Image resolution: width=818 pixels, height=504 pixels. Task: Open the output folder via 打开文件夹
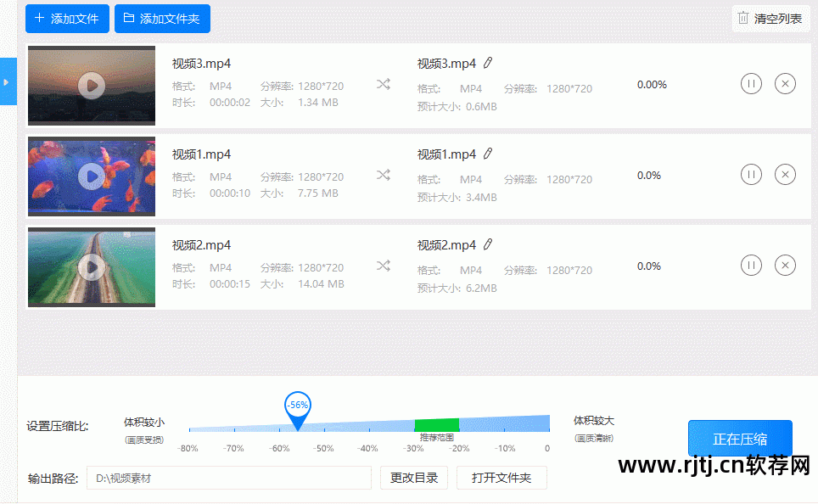(x=501, y=479)
